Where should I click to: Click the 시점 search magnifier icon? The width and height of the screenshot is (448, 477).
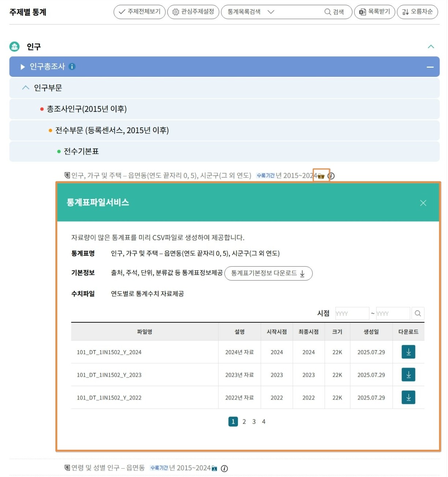(418, 313)
